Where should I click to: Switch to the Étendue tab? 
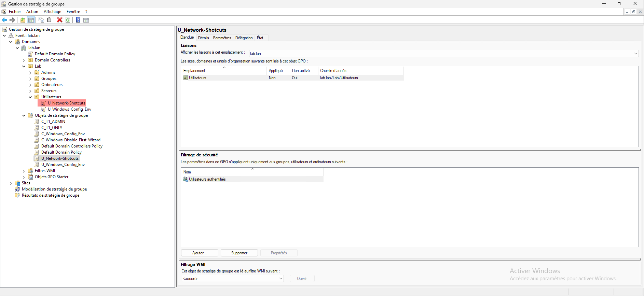click(x=187, y=38)
